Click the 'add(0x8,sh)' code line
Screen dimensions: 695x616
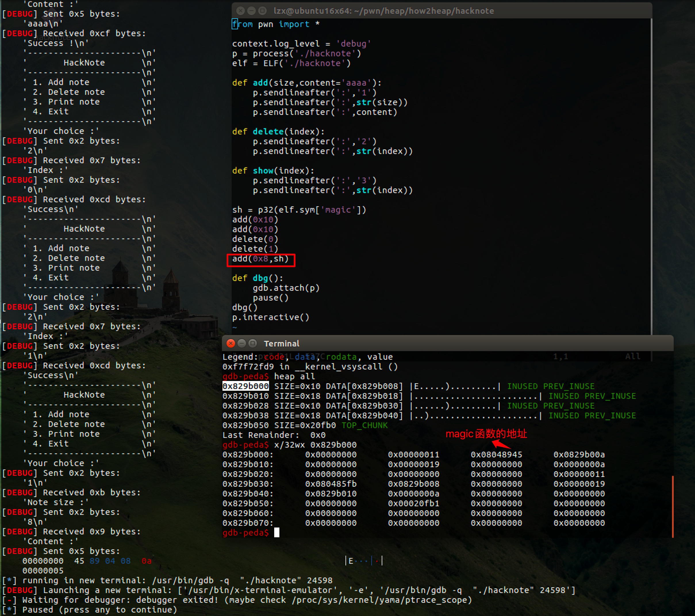(260, 259)
